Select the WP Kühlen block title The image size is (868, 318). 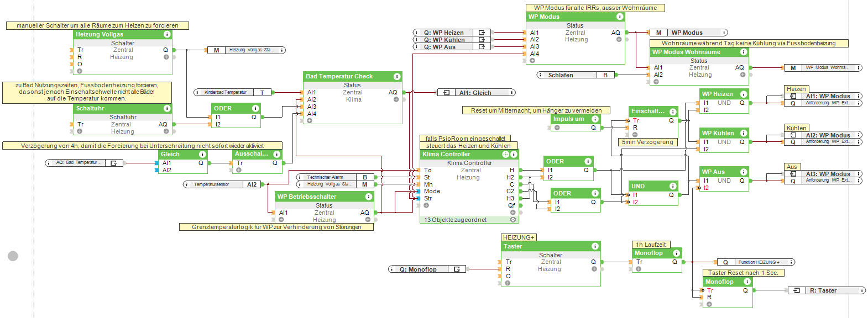[x=718, y=133]
